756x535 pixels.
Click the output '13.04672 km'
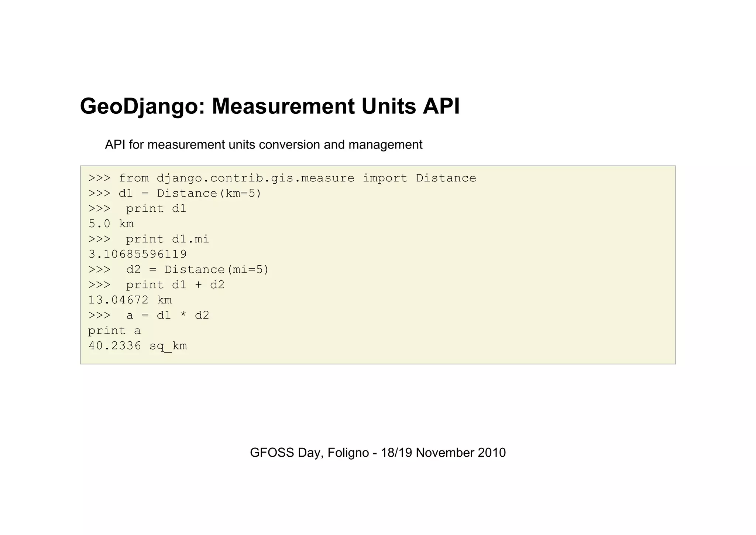point(130,300)
